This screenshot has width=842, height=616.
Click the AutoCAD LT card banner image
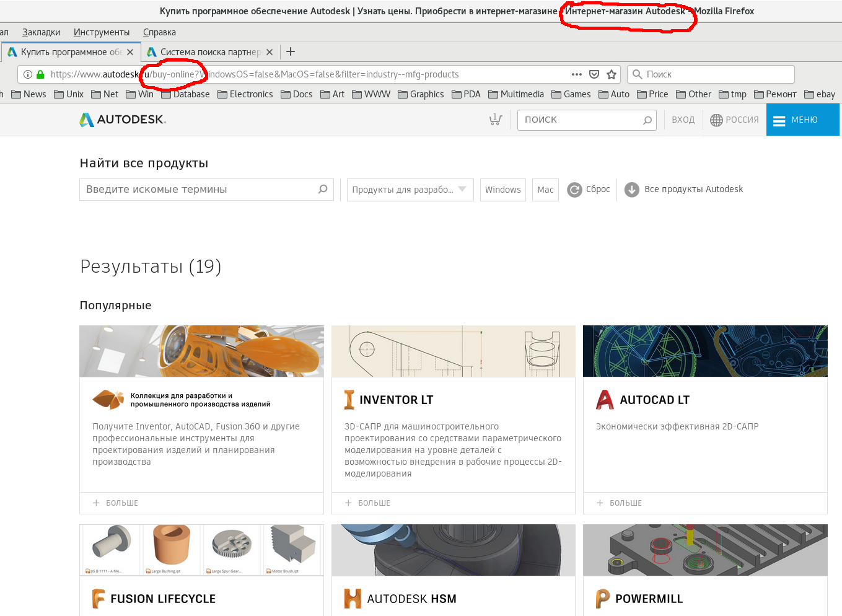coord(705,351)
